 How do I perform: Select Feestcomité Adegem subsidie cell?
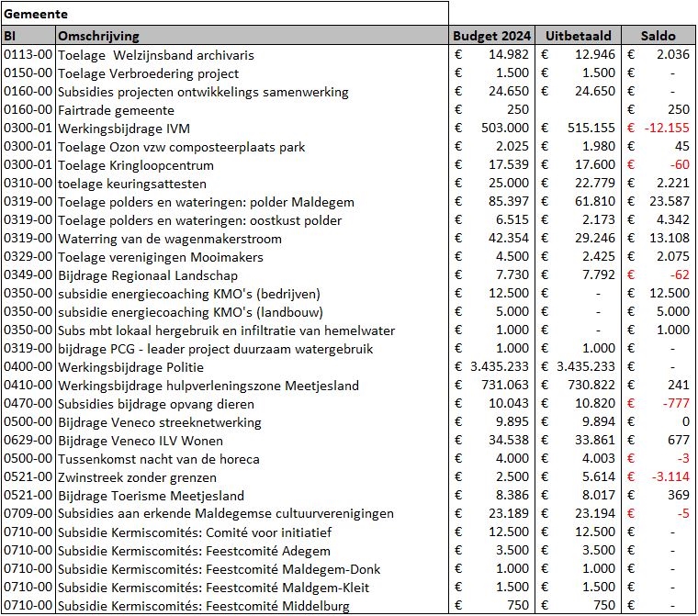coord(252,551)
